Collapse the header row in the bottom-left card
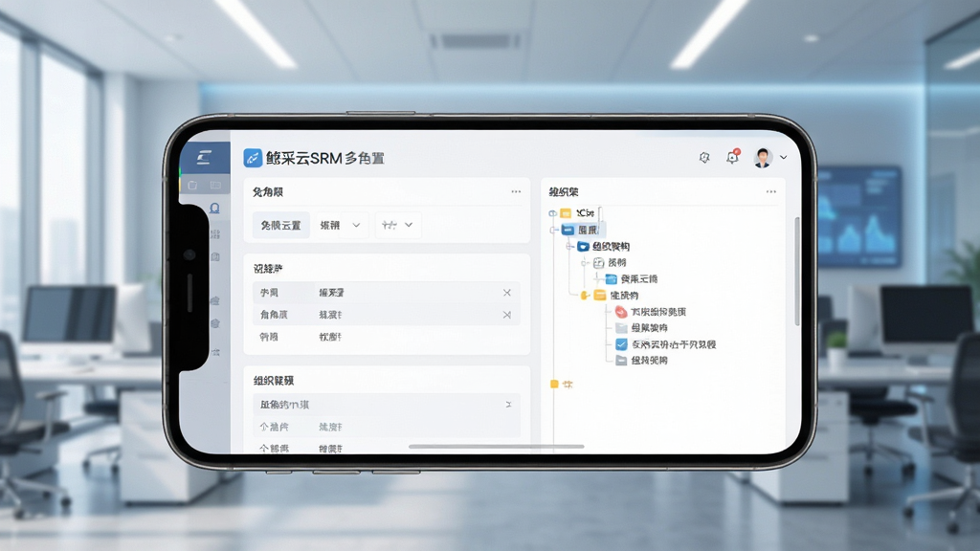Screen dimensions: 980x551 509,405
